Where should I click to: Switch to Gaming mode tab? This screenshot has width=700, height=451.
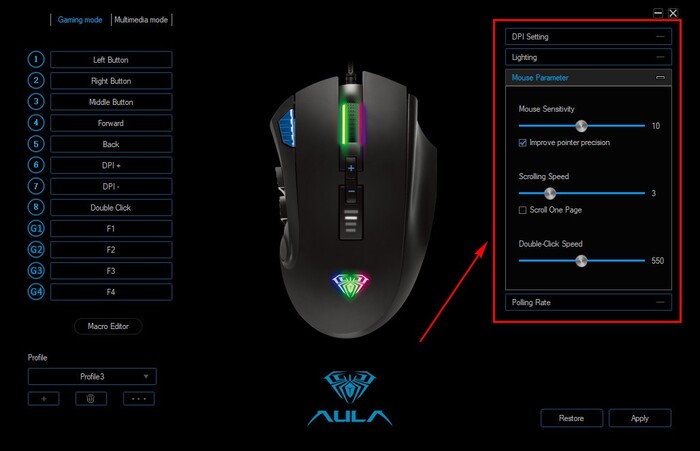pos(80,20)
